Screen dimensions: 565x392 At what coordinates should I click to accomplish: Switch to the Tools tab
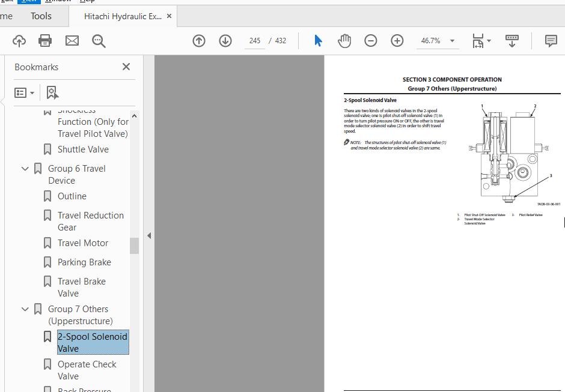tap(41, 16)
